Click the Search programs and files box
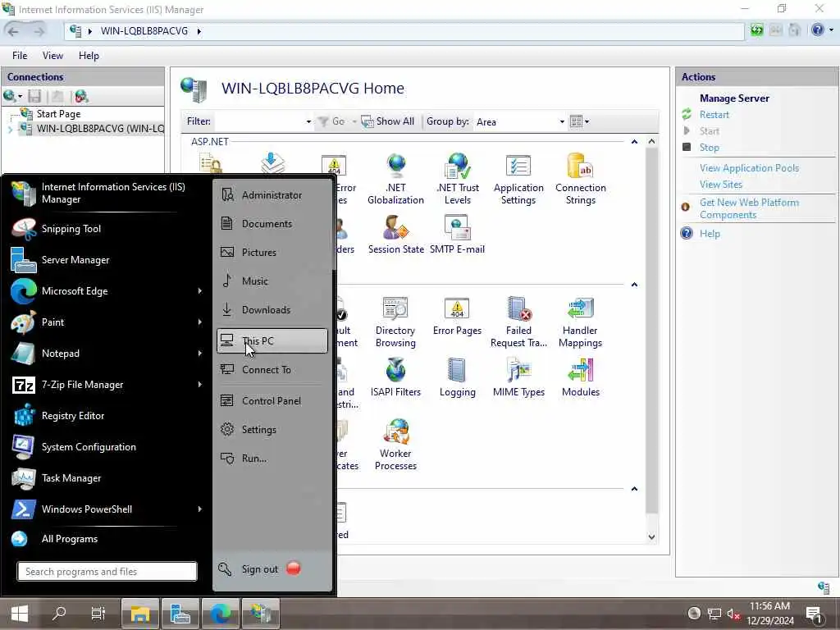Screen dimensions: 840x630 tap(107, 572)
